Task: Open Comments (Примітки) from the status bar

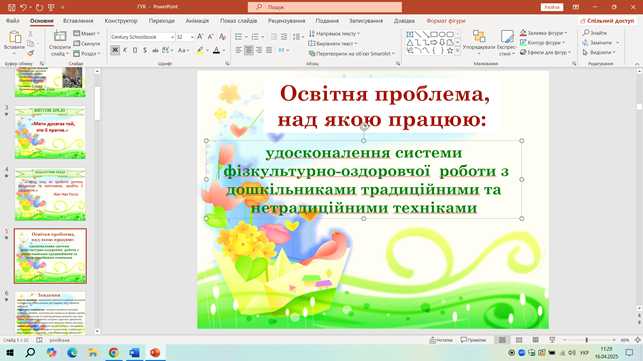Action: 473,340
